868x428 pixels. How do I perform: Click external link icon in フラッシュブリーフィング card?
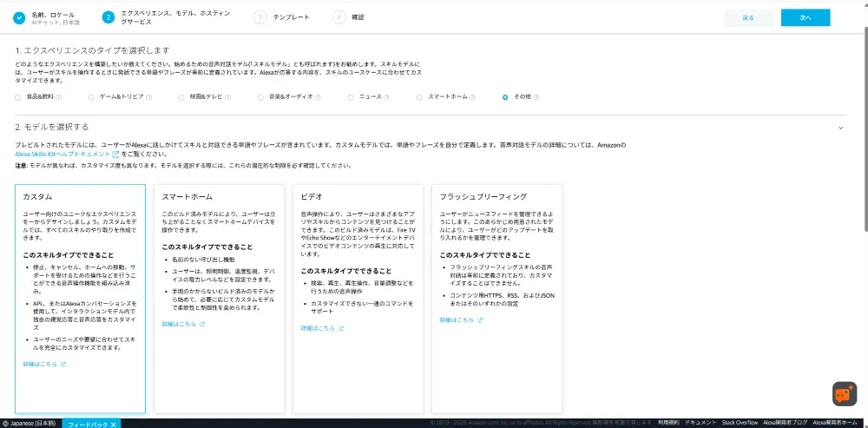(x=480, y=320)
